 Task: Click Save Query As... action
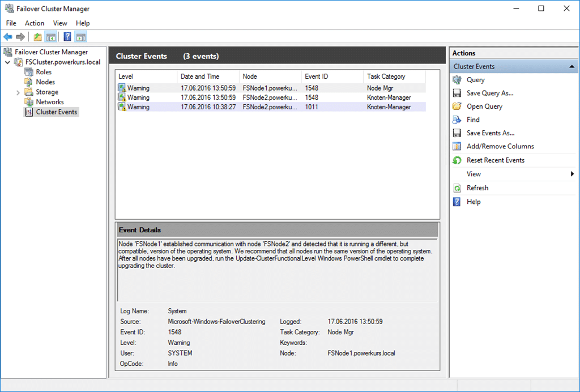point(490,93)
